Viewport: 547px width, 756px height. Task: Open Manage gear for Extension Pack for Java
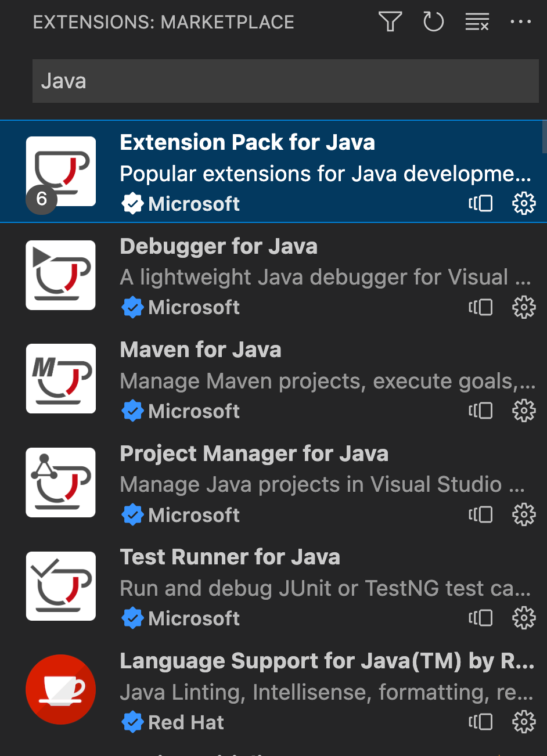(x=523, y=204)
